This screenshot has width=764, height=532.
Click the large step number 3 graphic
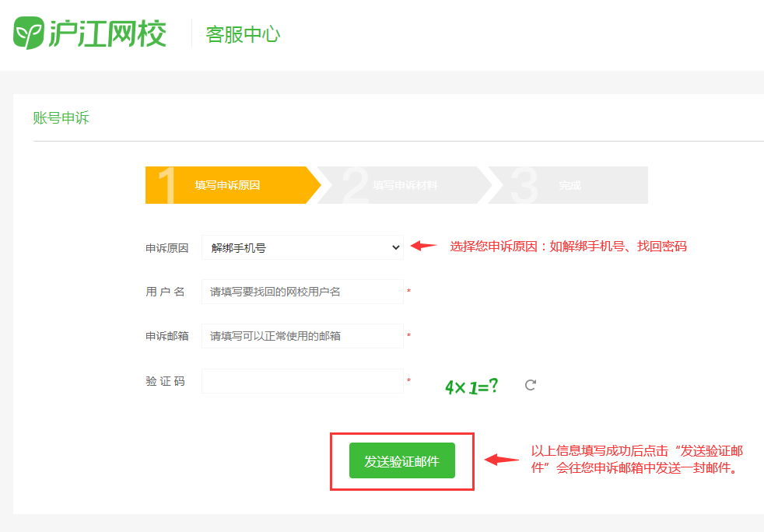(524, 185)
